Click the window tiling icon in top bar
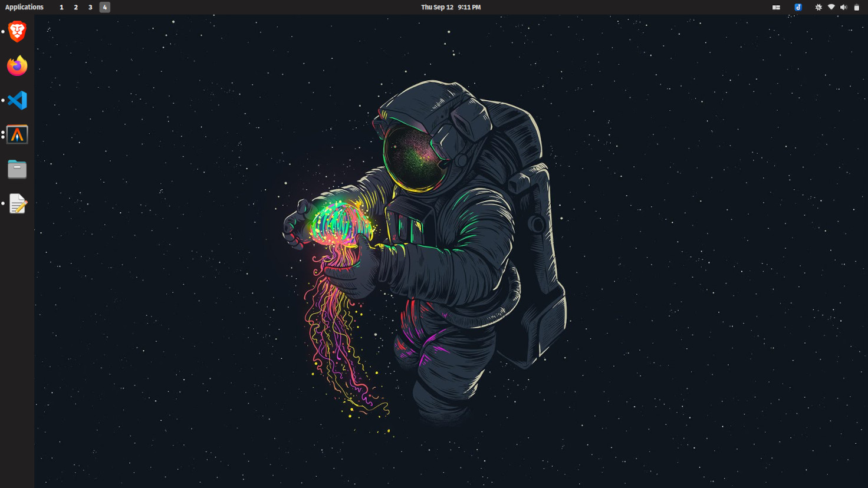Image resolution: width=868 pixels, height=488 pixels. [x=776, y=7]
